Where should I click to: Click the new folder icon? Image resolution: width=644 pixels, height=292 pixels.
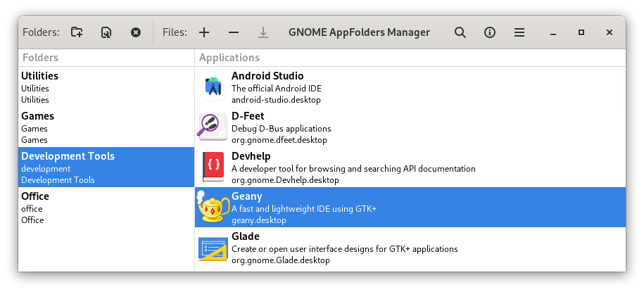77,32
